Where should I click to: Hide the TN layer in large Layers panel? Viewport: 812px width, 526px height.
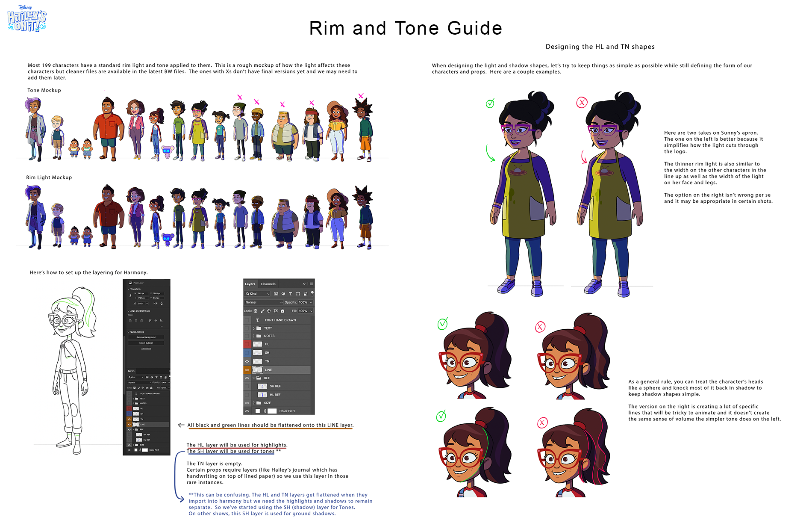[247, 361]
